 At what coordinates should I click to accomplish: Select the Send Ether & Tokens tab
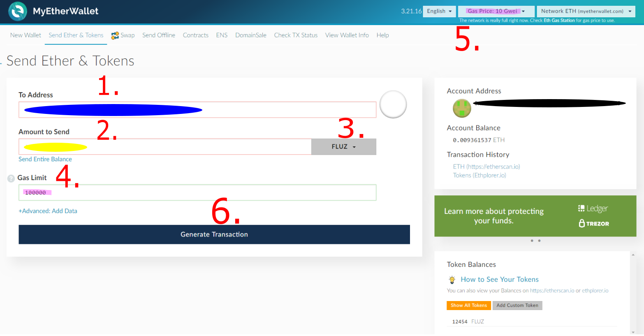tap(76, 35)
